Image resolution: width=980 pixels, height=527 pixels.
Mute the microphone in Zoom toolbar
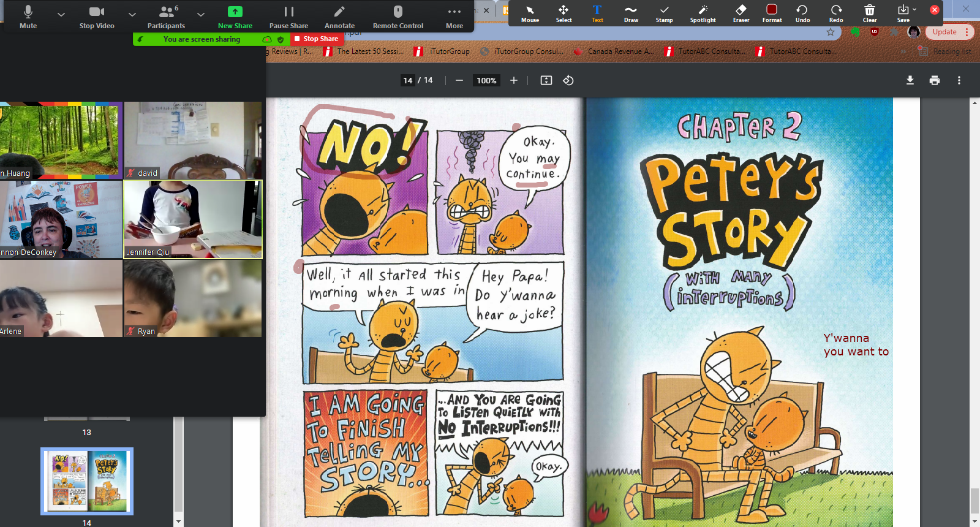coord(28,17)
